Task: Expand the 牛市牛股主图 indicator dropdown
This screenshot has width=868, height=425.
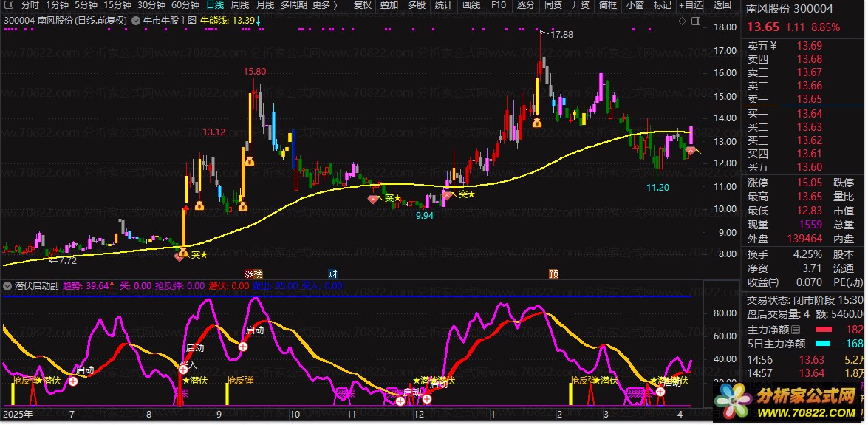Action: tap(136, 21)
